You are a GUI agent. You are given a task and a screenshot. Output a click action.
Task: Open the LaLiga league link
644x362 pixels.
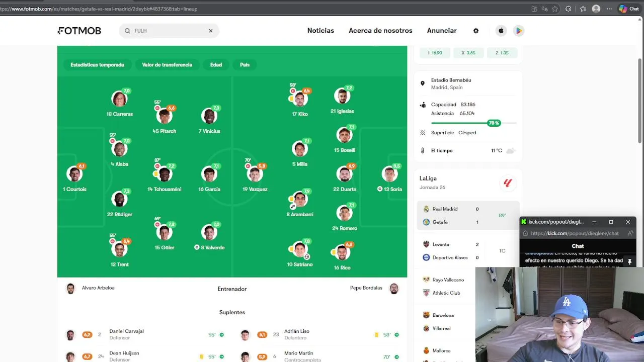(428, 178)
